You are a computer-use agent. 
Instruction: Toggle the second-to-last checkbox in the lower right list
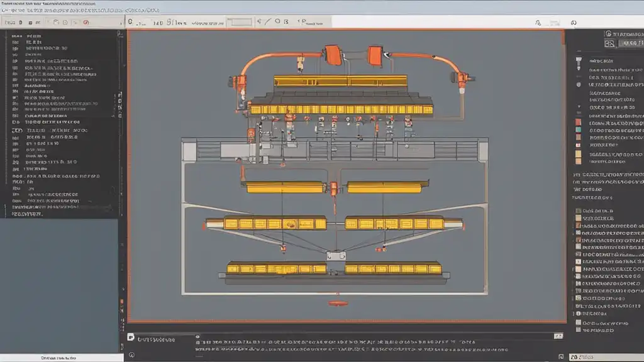click(579, 322)
